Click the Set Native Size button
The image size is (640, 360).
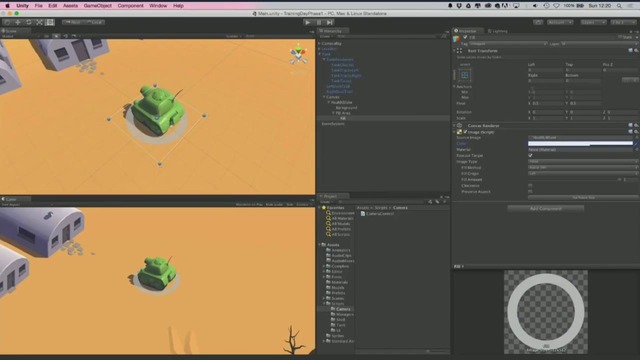pyautogui.click(x=583, y=198)
